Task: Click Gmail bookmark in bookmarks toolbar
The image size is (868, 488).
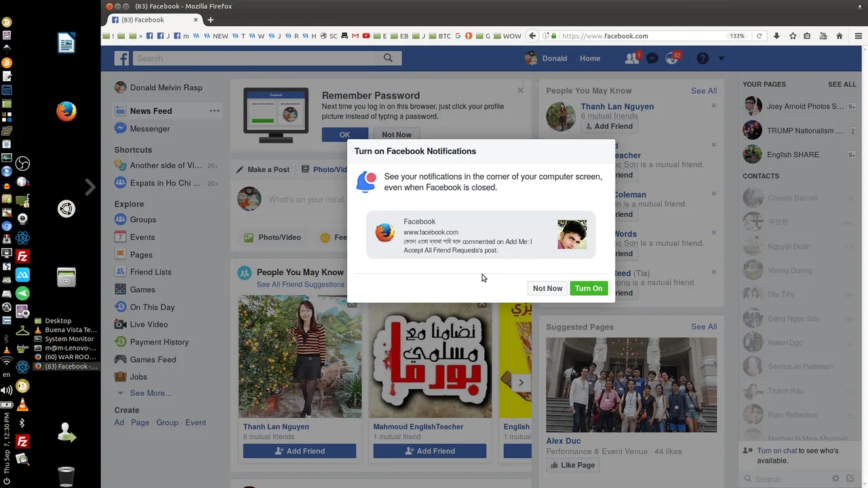Action: pyautogui.click(x=355, y=36)
